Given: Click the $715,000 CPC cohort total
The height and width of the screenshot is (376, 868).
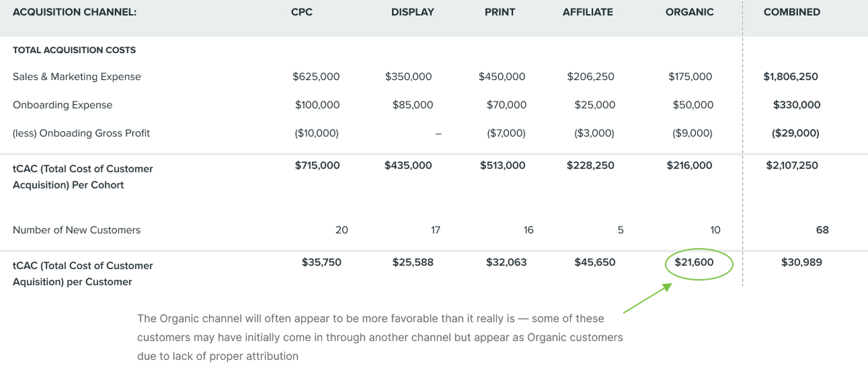Looking at the screenshot, I should coord(317,165).
